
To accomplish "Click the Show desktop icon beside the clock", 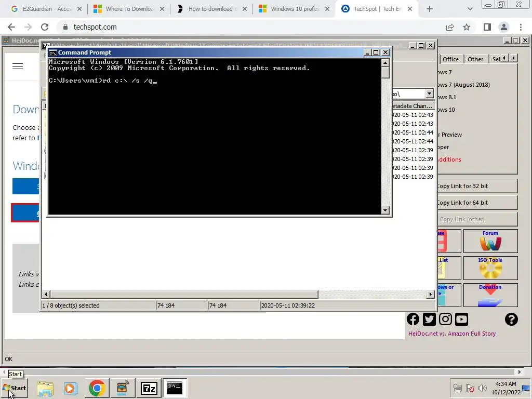I will (x=527, y=388).
